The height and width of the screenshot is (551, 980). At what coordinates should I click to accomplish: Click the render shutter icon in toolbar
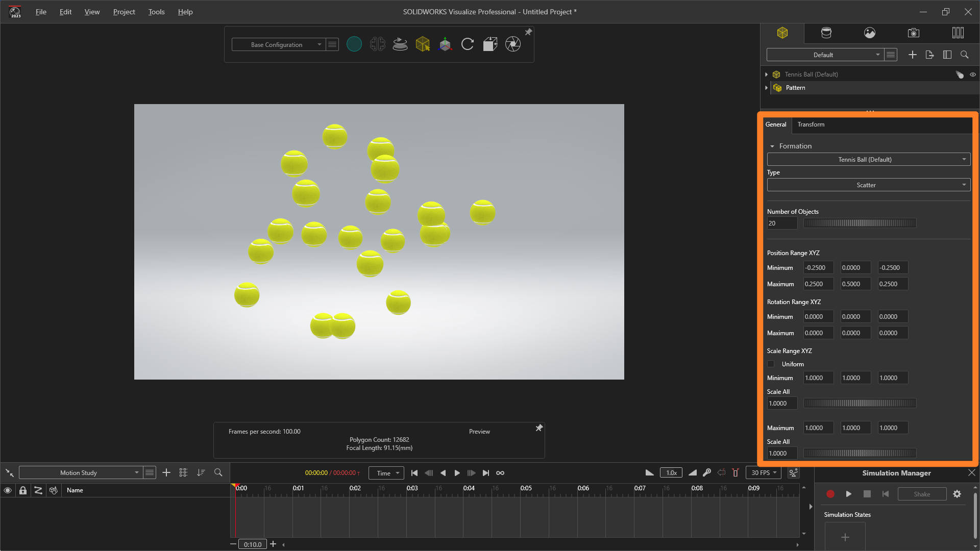click(513, 44)
